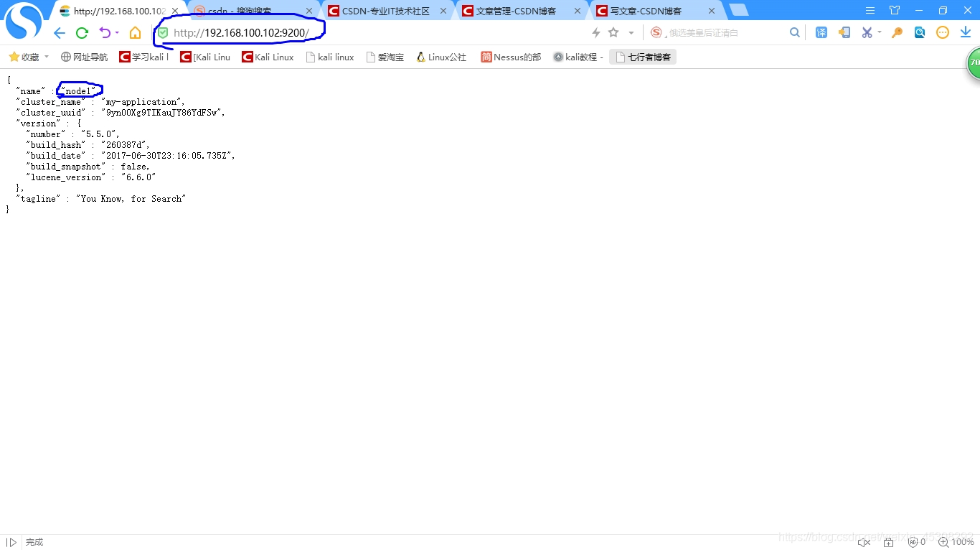Screen dimensions: 980x550
Task: Go back with the blue arrow
Action: [x=60, y=33]
